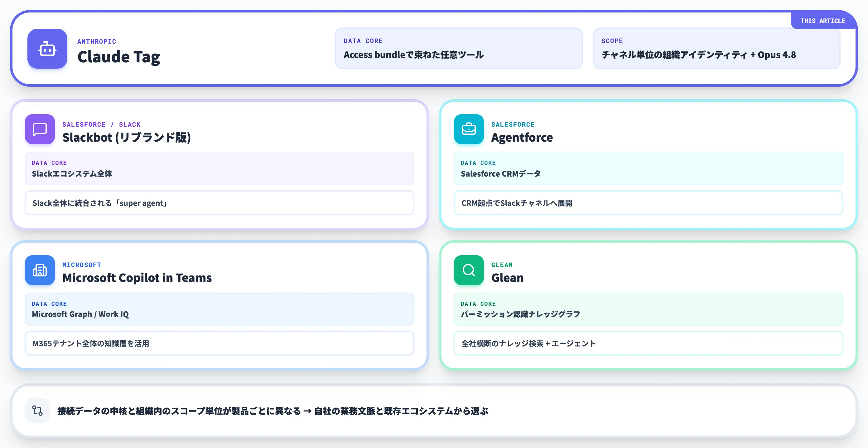Viewport: 868px width, 448px height.
Task: Click the 'Slackbot (リブランド版)' heading
Action: 127,137
